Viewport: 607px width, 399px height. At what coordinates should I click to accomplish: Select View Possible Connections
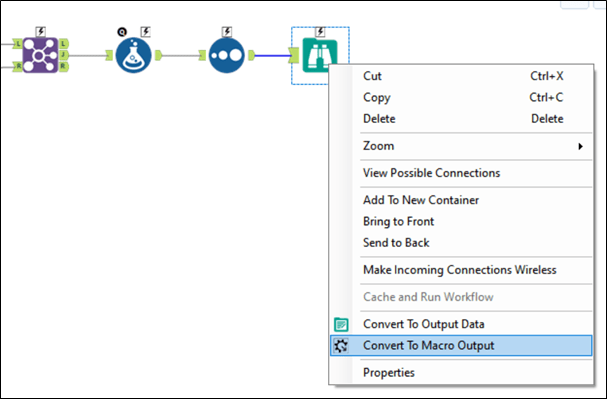pyautogui.click(x=461, y=173)
